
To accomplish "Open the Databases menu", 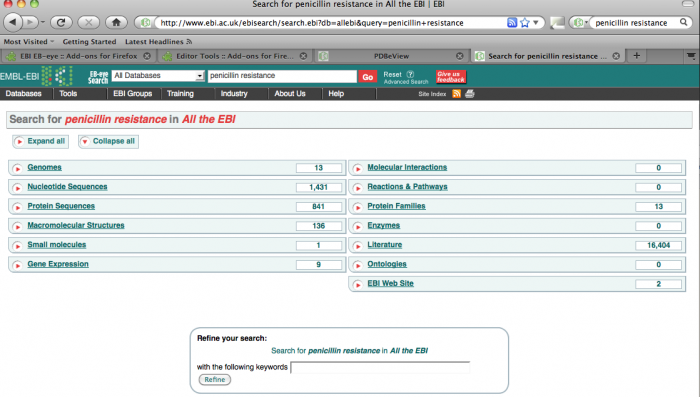I will pos(24,94).
